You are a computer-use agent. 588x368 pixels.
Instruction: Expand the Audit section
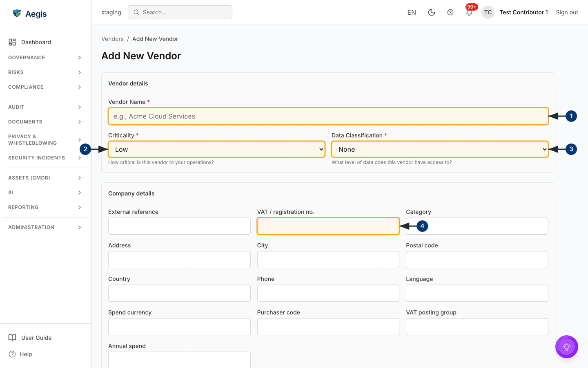tap(45, 107)
